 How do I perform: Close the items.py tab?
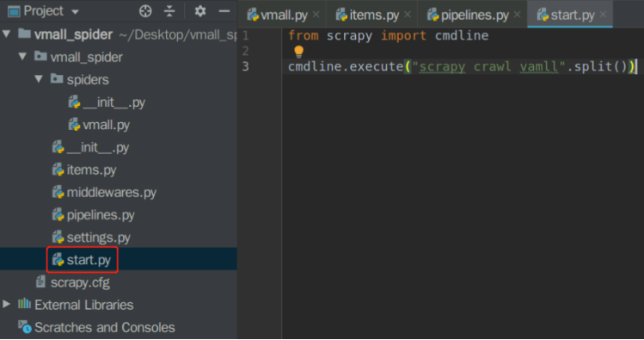(x=408, y=15)
